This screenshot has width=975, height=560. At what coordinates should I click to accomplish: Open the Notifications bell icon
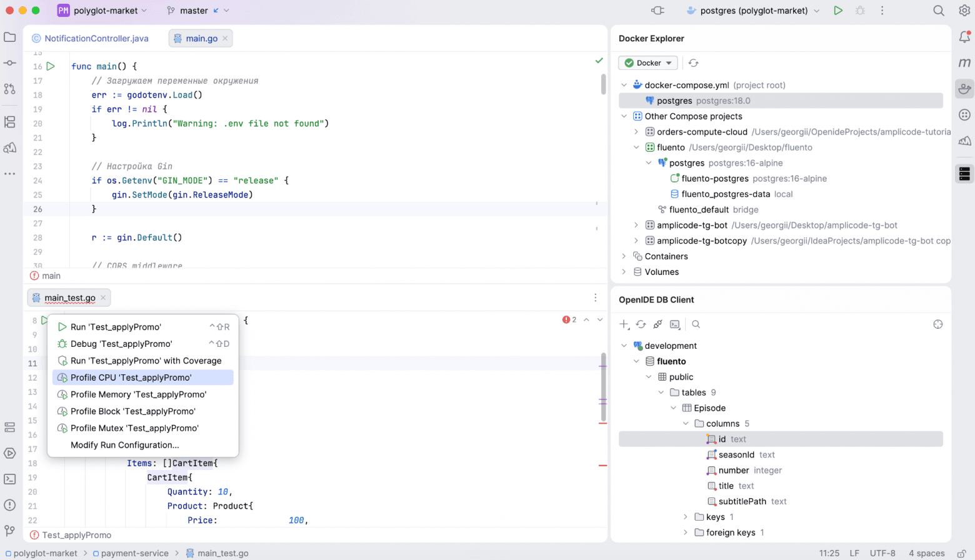[x=964, y=37]
